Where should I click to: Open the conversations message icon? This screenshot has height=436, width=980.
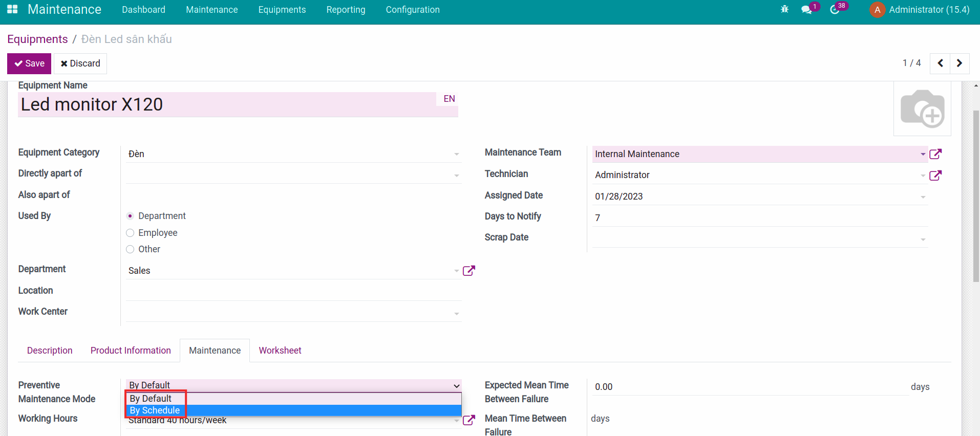[x=806, y=10]
